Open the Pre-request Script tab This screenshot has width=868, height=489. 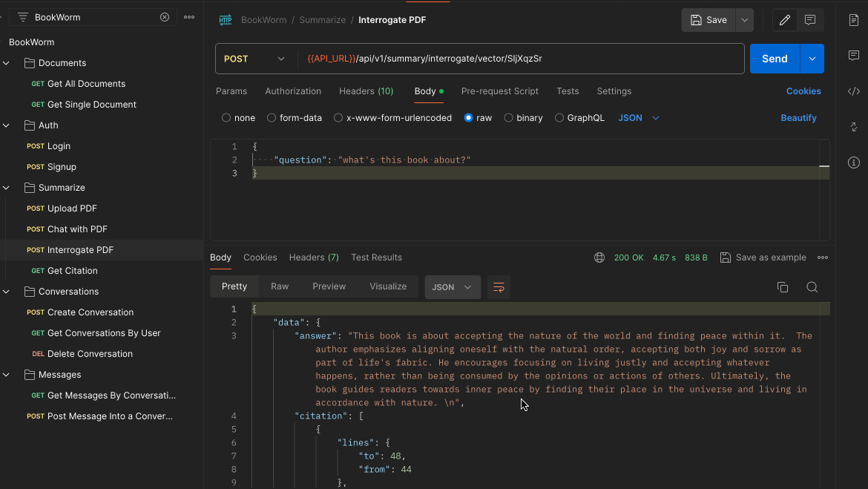tap(499, 91)
